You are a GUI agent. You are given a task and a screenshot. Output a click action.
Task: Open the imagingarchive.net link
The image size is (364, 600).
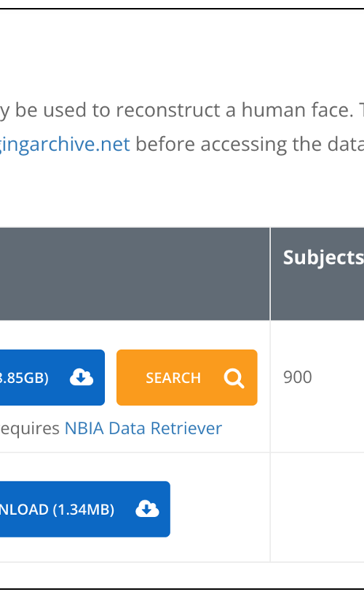point(65,145)
